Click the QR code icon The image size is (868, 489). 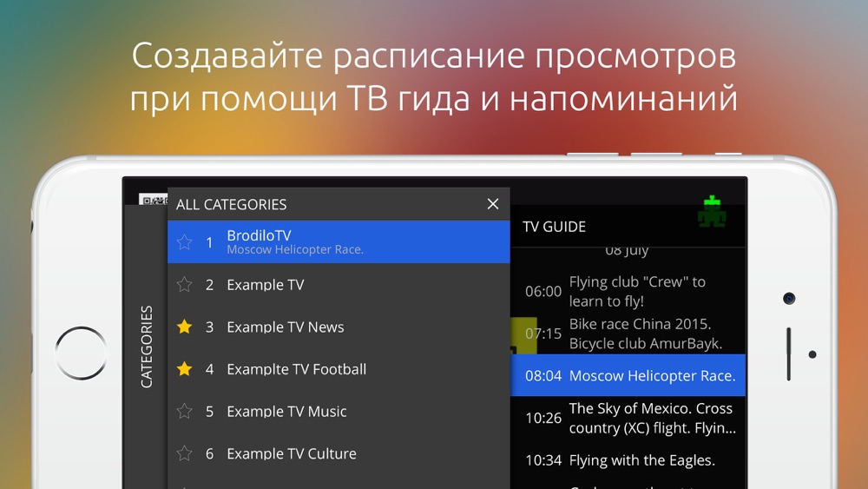pyautogui.click(x=154, y=200)
